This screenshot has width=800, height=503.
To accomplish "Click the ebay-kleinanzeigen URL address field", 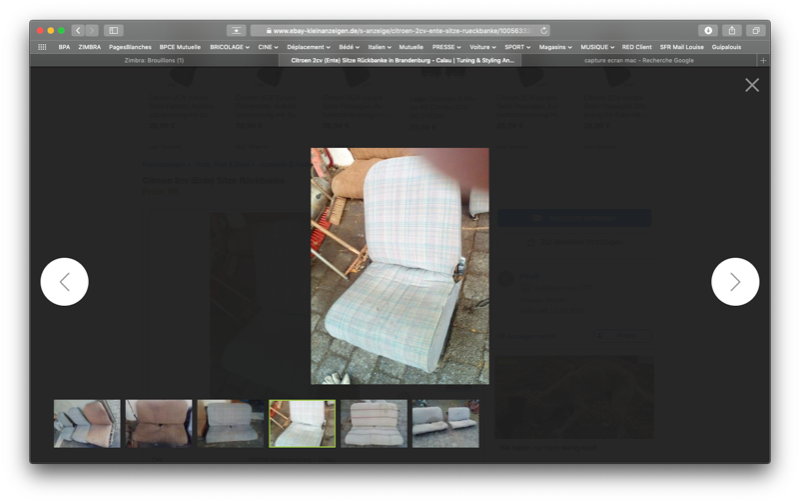I will (400, 31).
